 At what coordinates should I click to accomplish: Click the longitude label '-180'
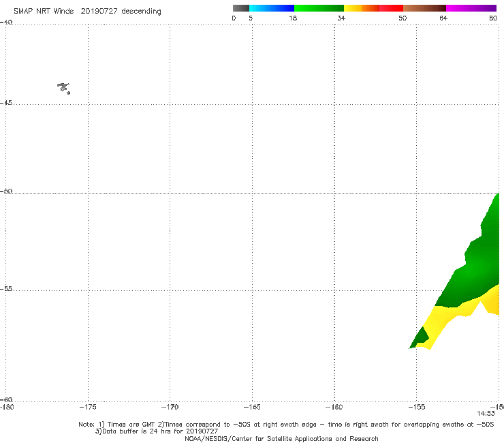[7, 407]
